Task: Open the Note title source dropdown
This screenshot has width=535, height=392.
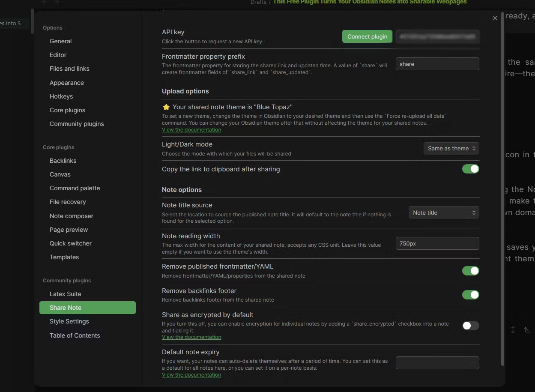Action: coord(444,212)
